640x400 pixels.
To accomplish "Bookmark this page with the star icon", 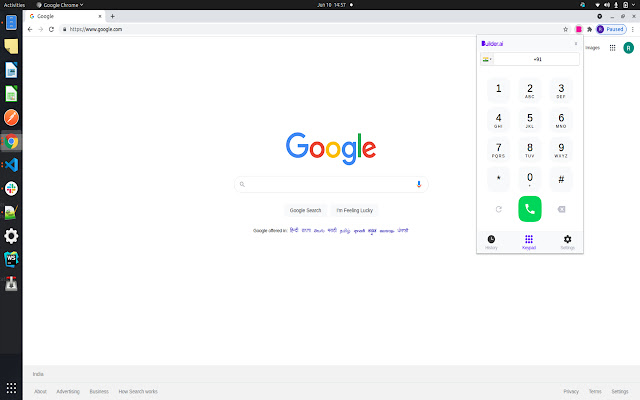I will [x=565, y=29].
